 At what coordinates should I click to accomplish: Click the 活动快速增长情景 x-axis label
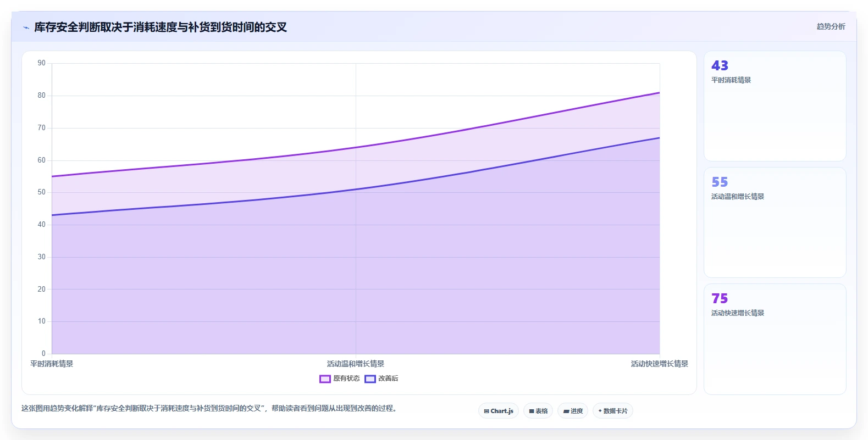pos(660,364)
